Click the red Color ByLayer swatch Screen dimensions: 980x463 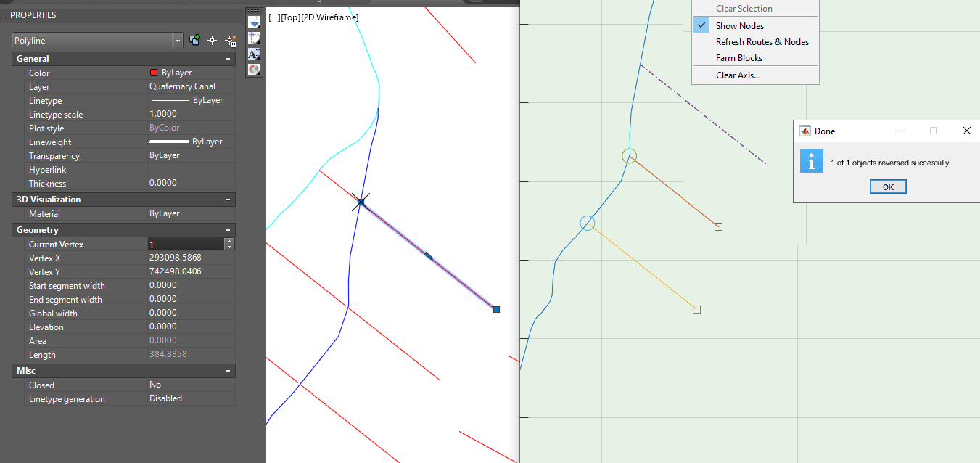[x=154, y=73]
